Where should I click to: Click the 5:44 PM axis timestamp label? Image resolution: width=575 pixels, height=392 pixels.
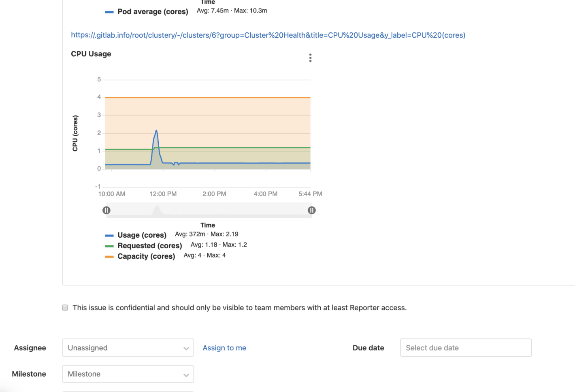coord(310,194)
